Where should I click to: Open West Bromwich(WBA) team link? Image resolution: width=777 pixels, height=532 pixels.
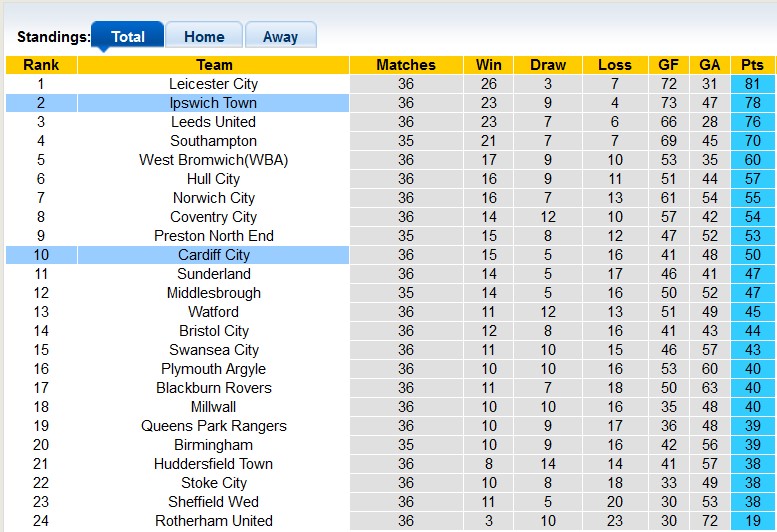click(x=213, y=160)
